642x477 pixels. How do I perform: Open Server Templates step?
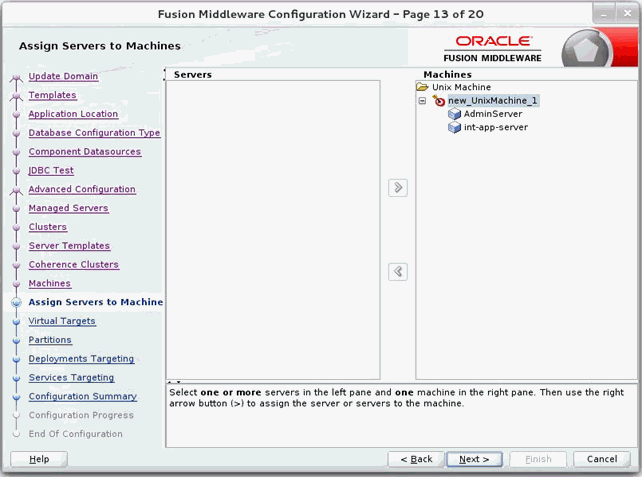[x=69, y=246]
